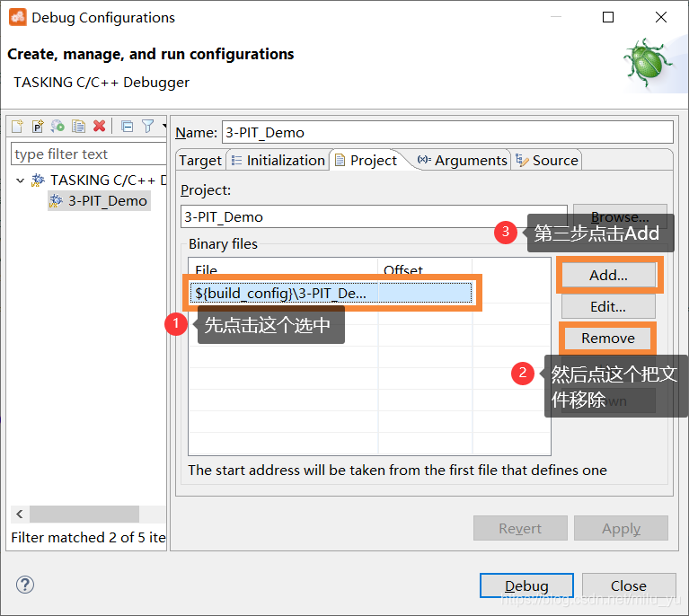This screenshot has width=689, height=616.
Task: Open the help question mark icon
Action: 25,585
